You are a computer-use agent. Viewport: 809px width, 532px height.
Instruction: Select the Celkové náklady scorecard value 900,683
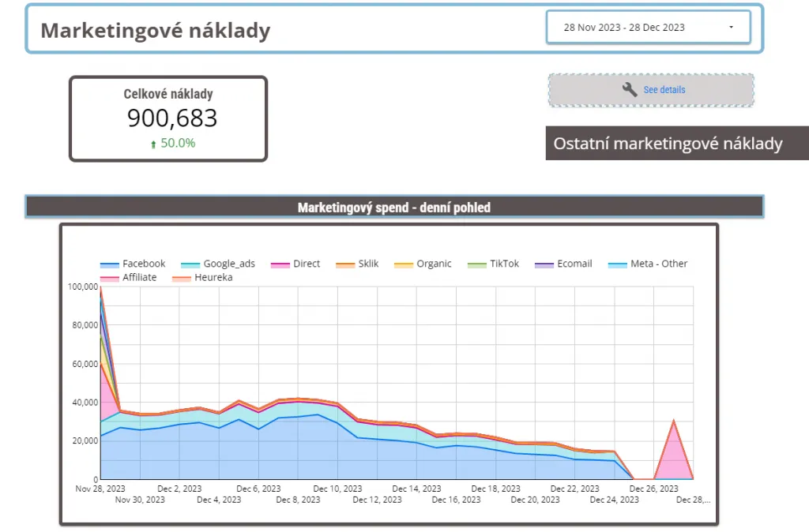tap(172, 118)
